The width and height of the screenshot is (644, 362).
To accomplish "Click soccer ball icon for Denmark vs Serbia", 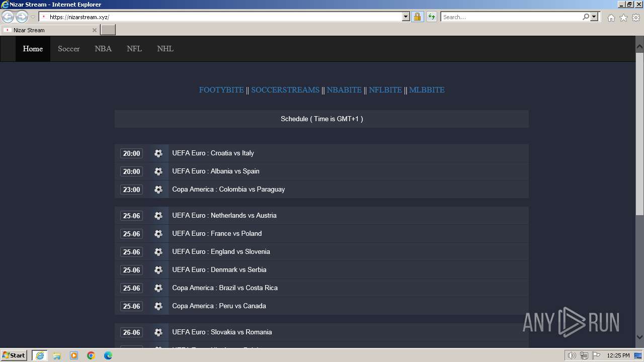I will pyautogui.click(x=158, y=270).
